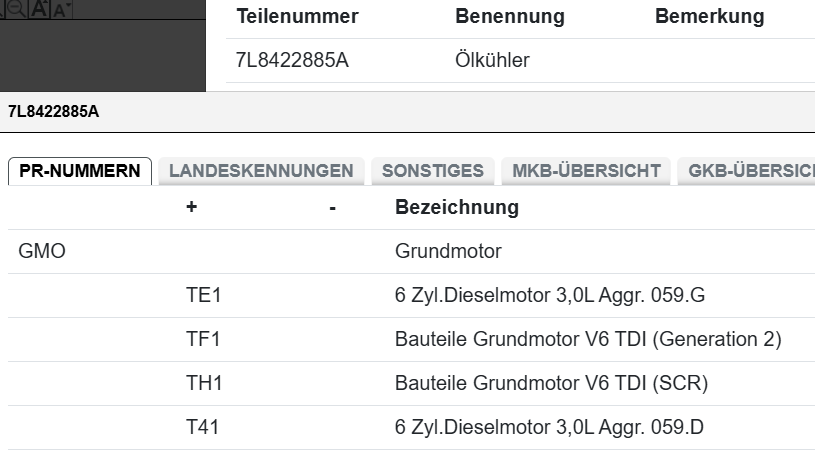Click the decrease font size icon

pyautogui.click(x=61, y=9)
